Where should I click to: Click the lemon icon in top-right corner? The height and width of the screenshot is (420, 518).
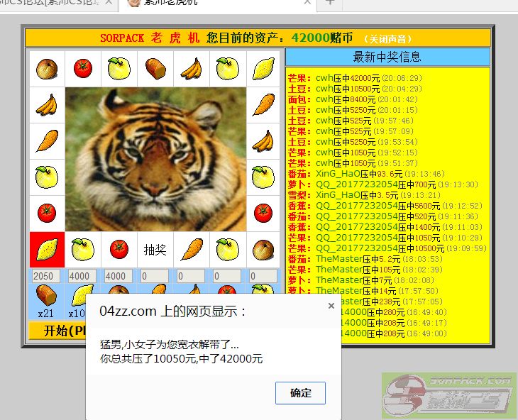point(263,69)
